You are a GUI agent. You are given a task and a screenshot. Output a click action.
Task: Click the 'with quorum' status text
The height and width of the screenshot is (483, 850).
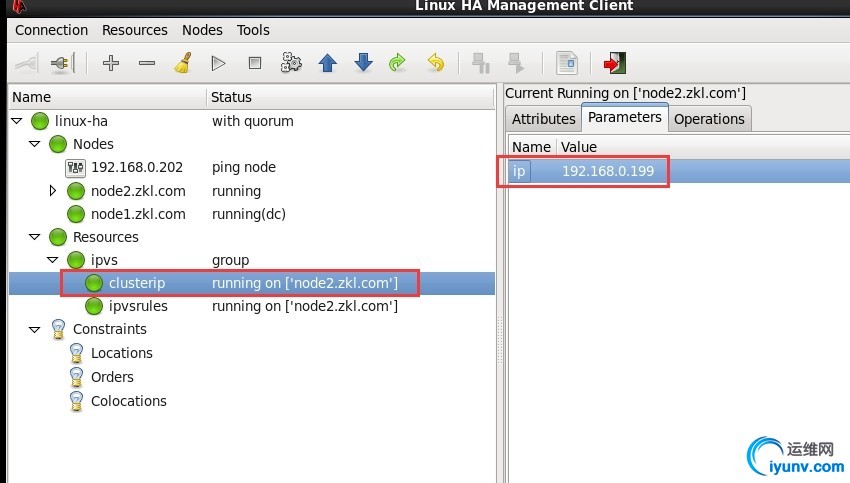tap(253, 121)
